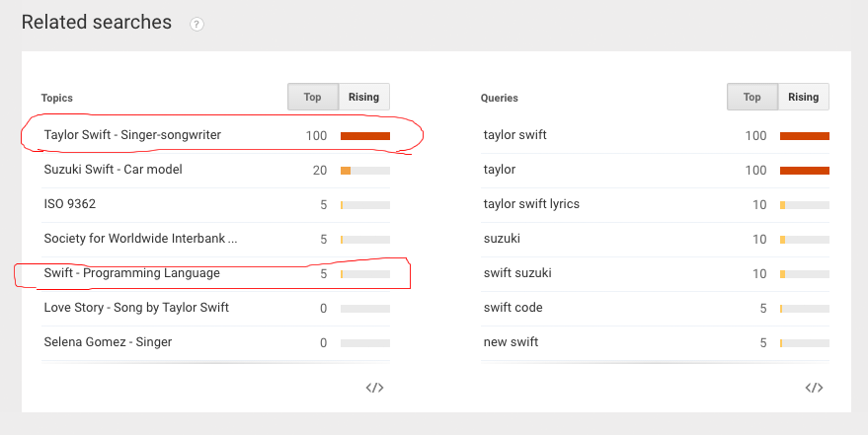Open Selena Gomez - Singer topic
The height and width of the screenshot is (435, 868).
pos(108,342)
